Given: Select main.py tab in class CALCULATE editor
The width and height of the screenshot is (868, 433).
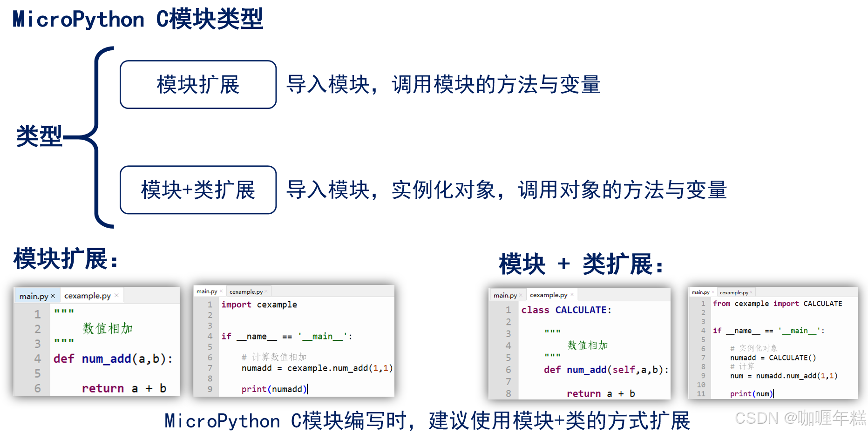Looking at the screenshot, I should click(505, 295).
